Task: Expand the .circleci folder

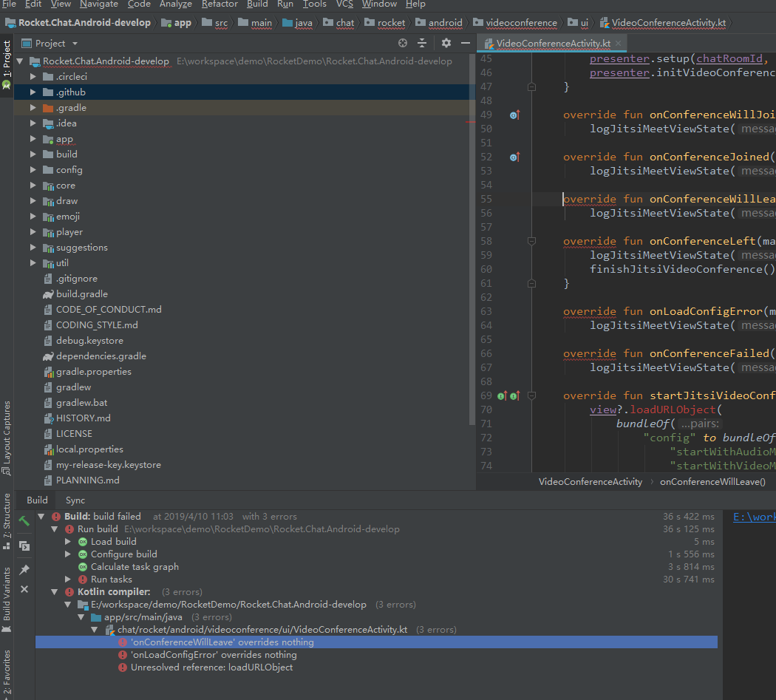Action: click(x=33, y=77)
